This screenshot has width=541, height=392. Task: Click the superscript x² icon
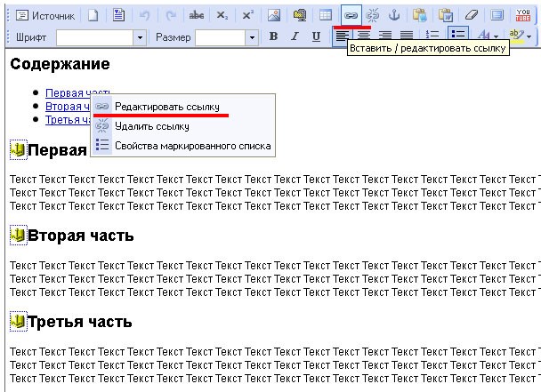247,15
